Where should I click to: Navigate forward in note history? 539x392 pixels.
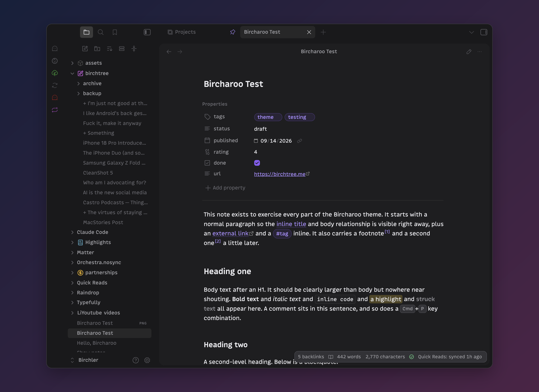pyautogui.click(x=180, y=52)
